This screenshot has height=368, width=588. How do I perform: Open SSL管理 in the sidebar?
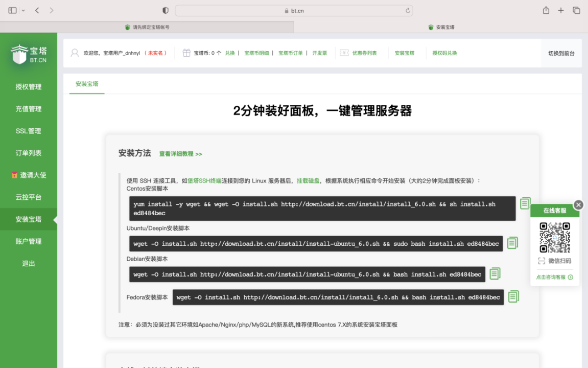tap(29, 131)
